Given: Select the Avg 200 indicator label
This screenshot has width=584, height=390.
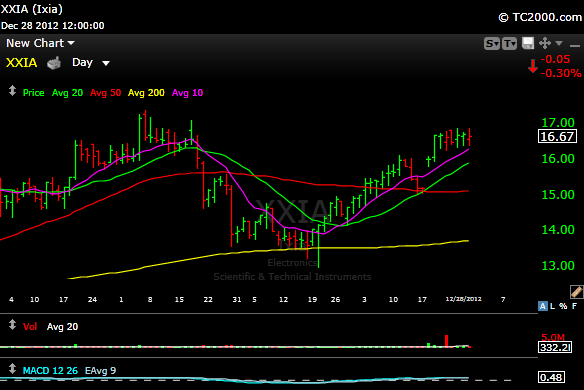Looking at the screenshot, I should coord(146,93).
